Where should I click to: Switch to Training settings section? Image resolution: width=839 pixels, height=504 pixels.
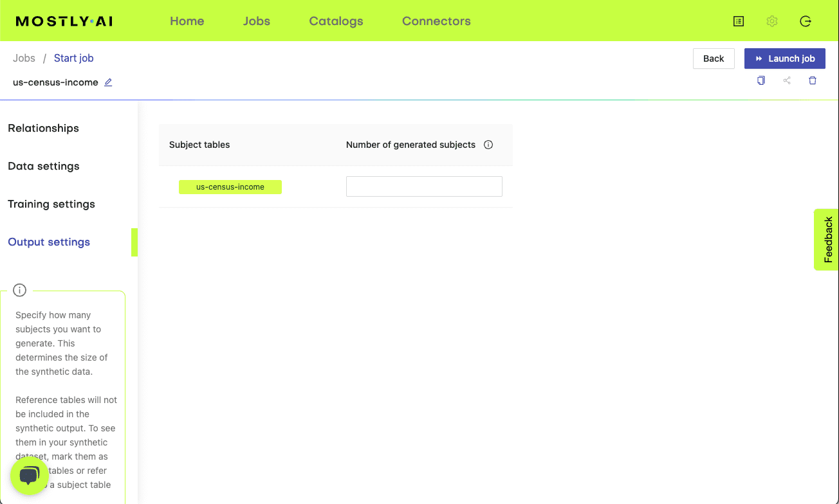pos(51,204)
